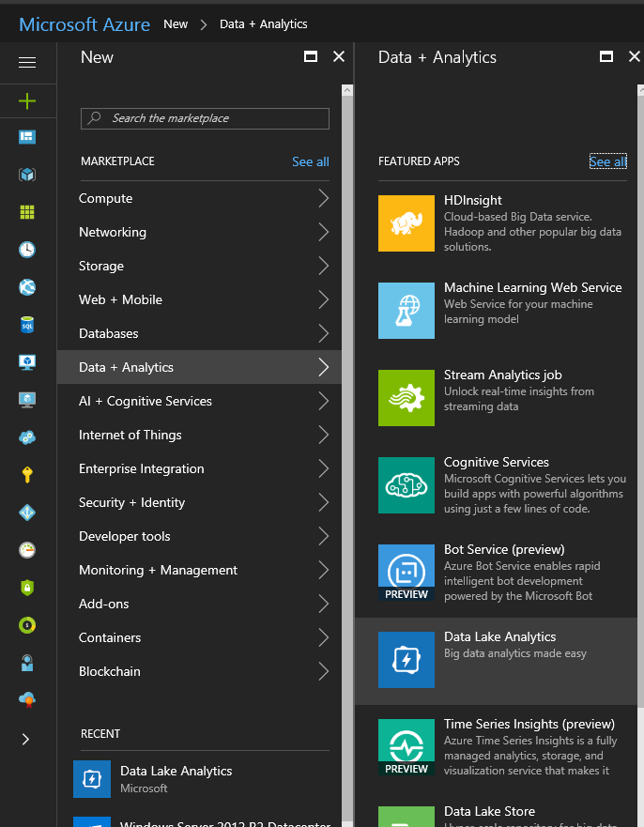
Task: Select Time Series Insights preview icon
Action: coord(406,747)
